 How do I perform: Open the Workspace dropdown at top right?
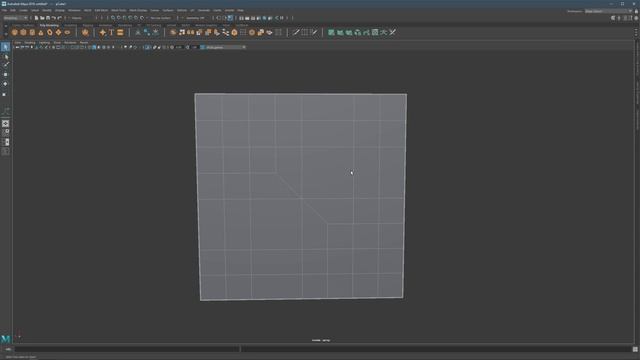pos(608,11)
